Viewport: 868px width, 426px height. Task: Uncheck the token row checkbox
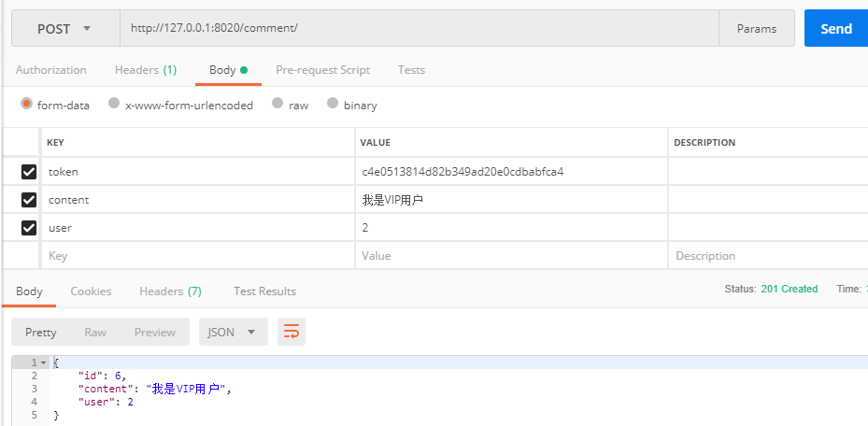tap(29, 172)
